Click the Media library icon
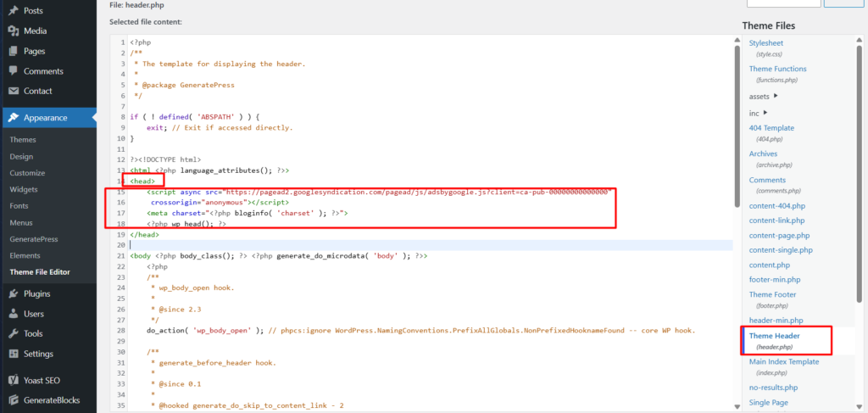 click(14, 31)
